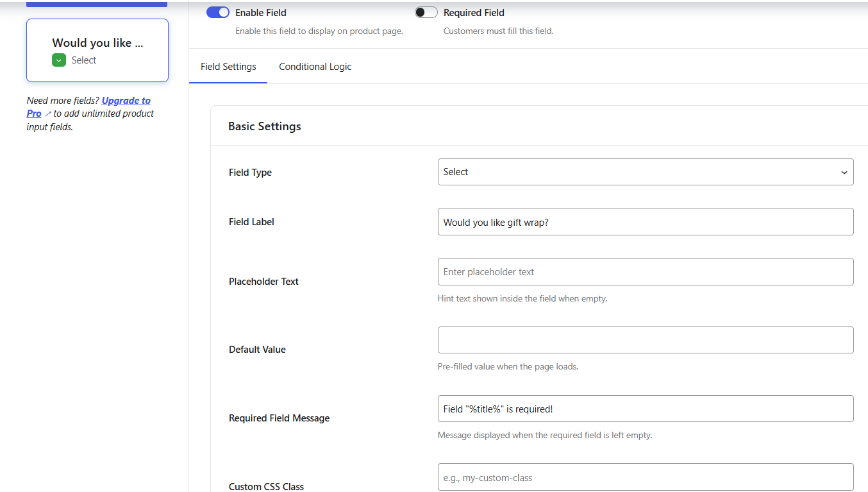Image resolution: width=868 pixels, height=492 pixels.
Task: Switch to the Conditional Logic tab
Action: pyautogui.click(x=315, y=67)
